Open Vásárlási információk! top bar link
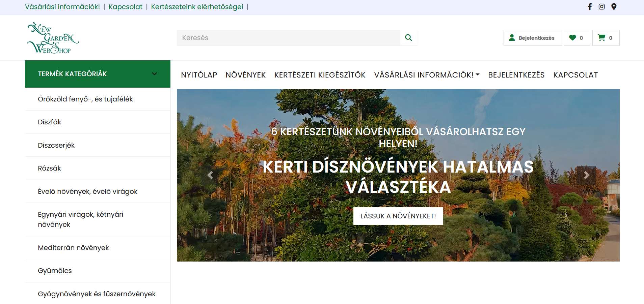This screenshot has width=644, height=304. point(62,7)
